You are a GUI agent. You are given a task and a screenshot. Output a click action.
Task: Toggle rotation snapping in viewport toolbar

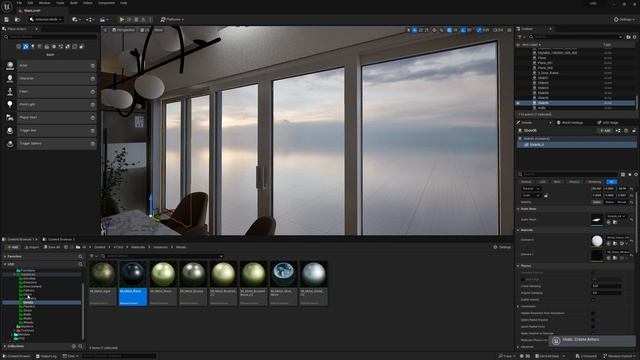[x=463, y=30]
